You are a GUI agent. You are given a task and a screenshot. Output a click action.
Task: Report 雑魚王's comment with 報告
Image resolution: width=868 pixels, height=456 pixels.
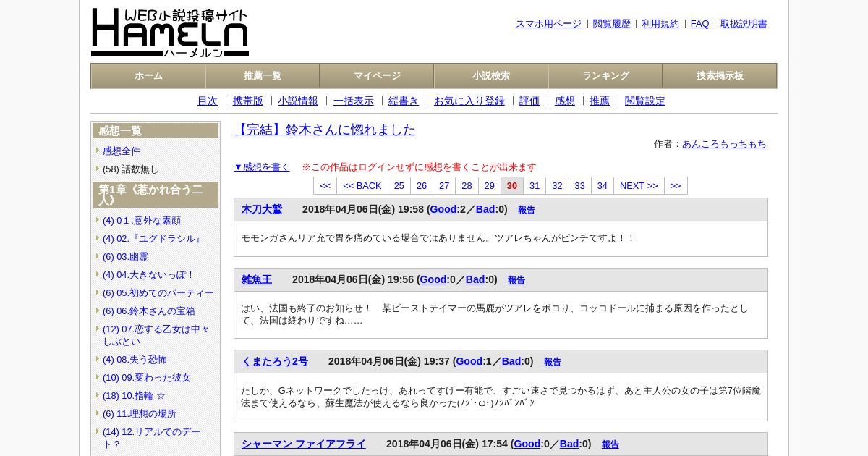[x=516, y=280]
